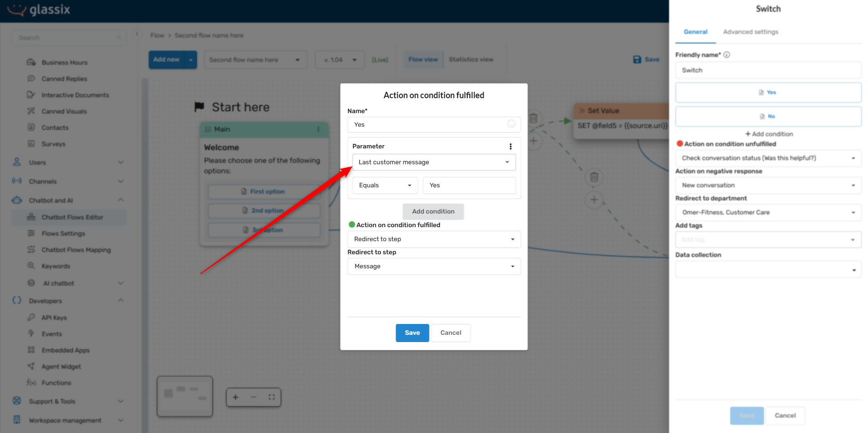Image resolution: width=868 pixels, height=433 pixels.
Task: Open the Redirect to department dropdown
Action: (768, 212)
